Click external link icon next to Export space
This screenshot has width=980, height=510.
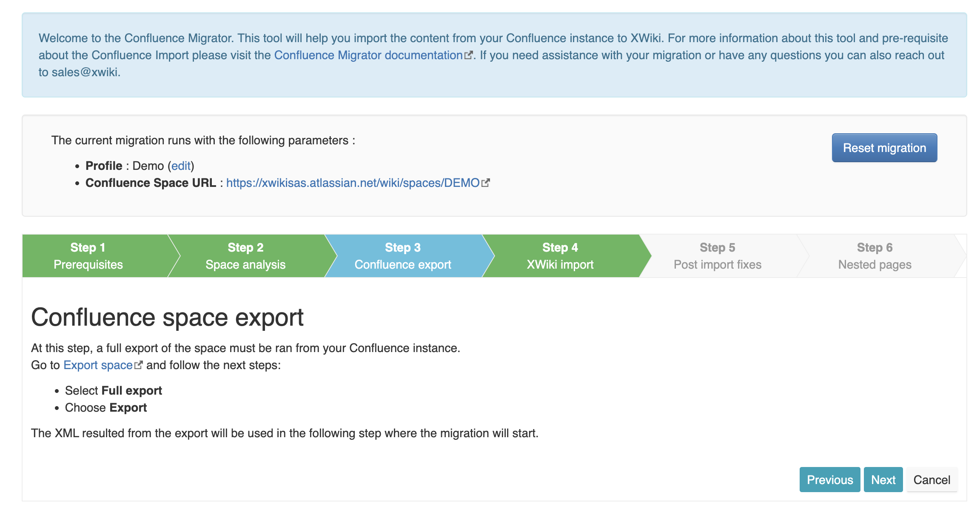138,365
